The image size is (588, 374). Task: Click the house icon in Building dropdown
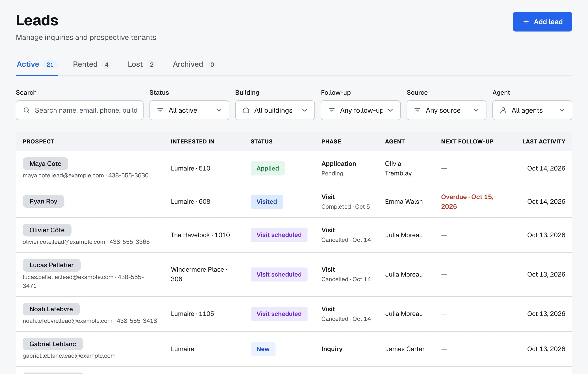click(x=246, y=110)
